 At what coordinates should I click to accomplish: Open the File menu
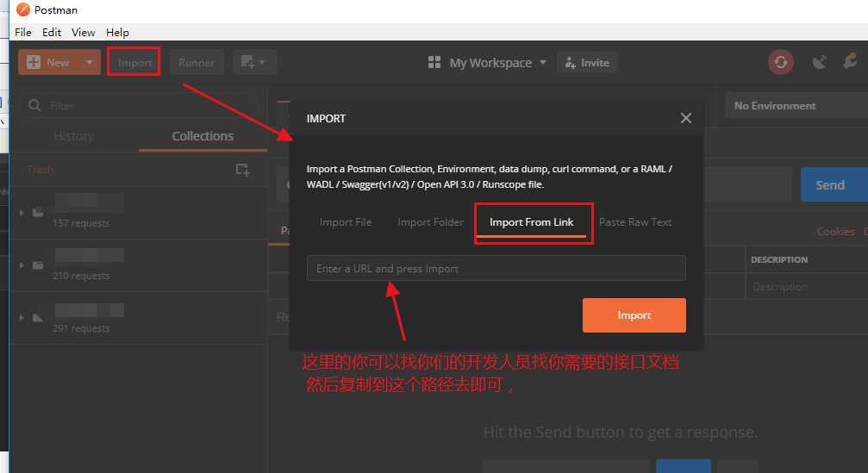(x=22, y=32)
